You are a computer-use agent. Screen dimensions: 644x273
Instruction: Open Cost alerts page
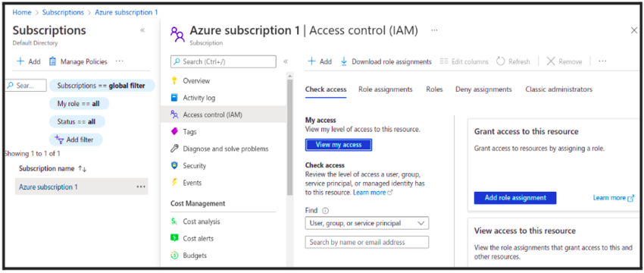pyautogui.click(x=198, y=238)
